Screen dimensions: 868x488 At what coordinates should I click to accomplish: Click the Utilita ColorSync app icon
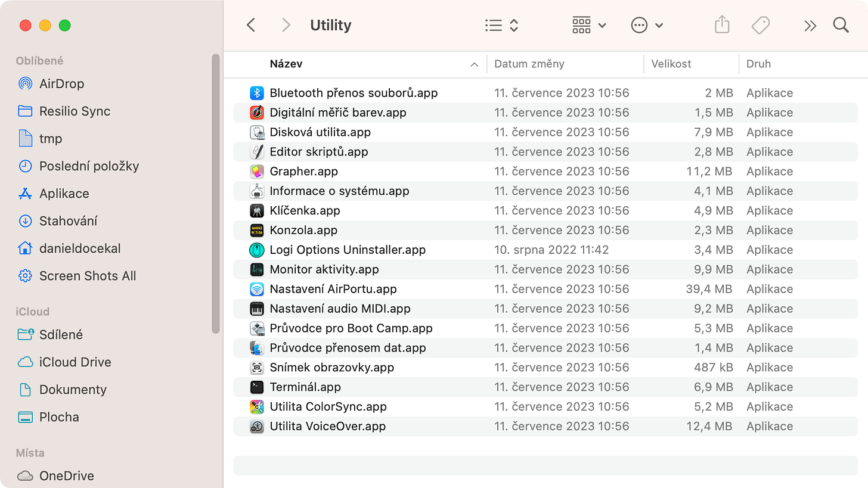click(x=257, y=408)
